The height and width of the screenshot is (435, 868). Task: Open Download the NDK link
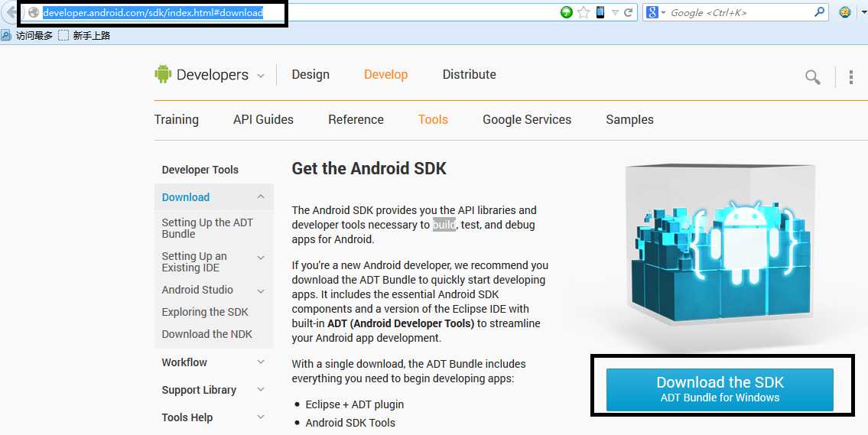click(207, 334)
